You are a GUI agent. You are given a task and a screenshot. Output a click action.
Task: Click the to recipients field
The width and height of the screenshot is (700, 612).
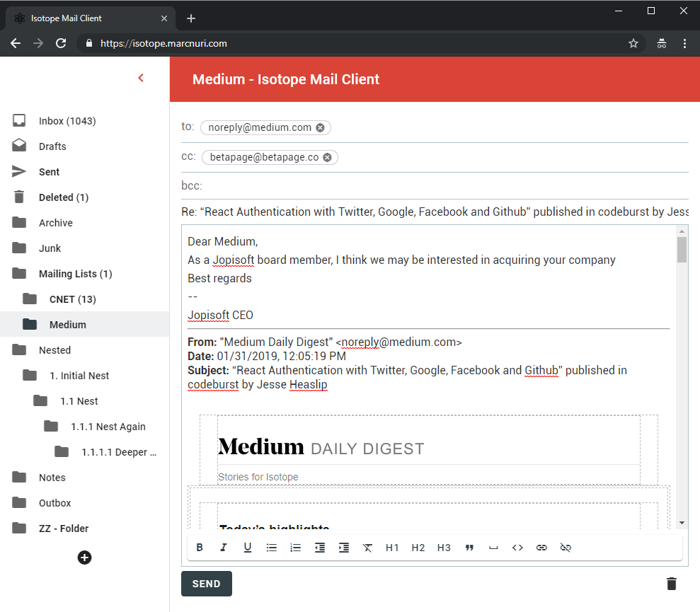(435, 127)
